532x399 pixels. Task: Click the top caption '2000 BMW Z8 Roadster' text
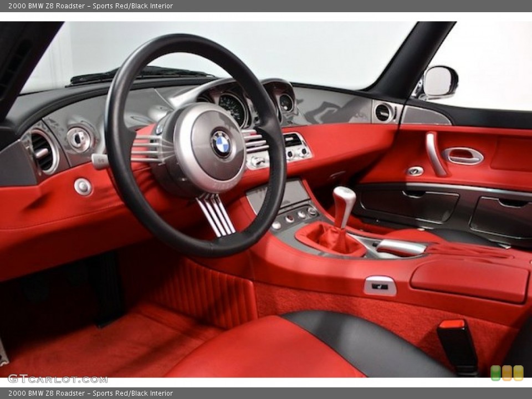coord(47,6)
